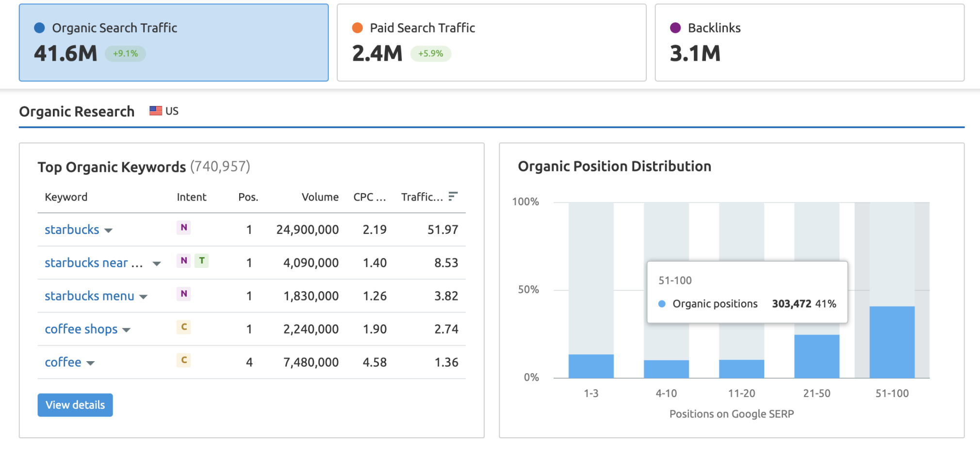This screenshot has width=980, height=449.
Task: Expand the starbucks near keyword dropdown arrow
Action: coord(157,264)
